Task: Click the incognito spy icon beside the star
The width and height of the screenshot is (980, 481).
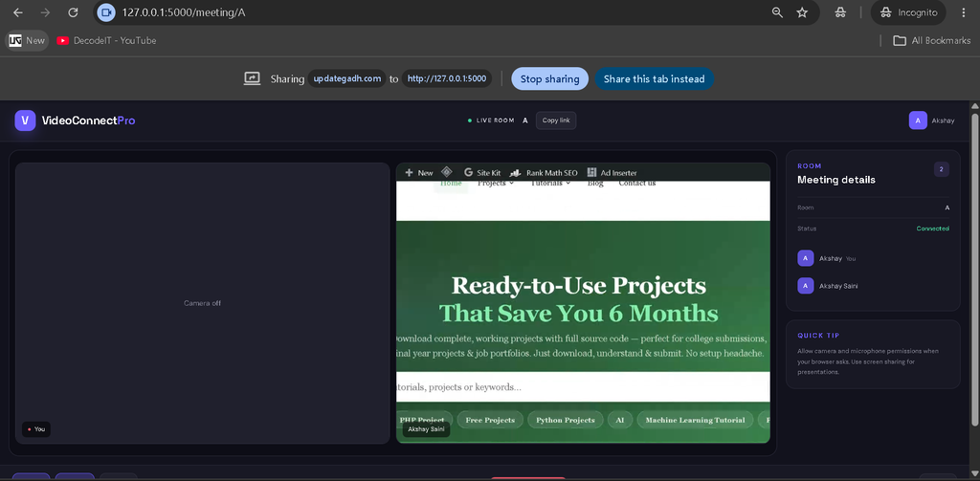Action: (x=840, y=12)
